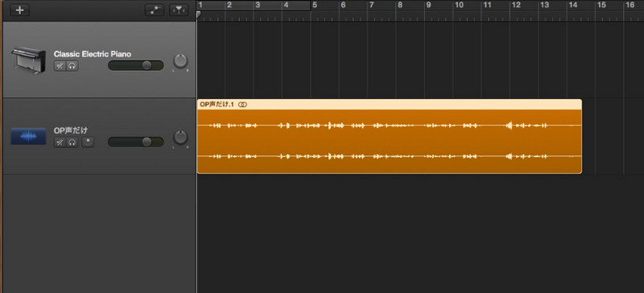Image resolution: width=644 pixels, height=293 pixels.
Task: Click bar 5 on the timeline ruler
Action: click(315, 6)
